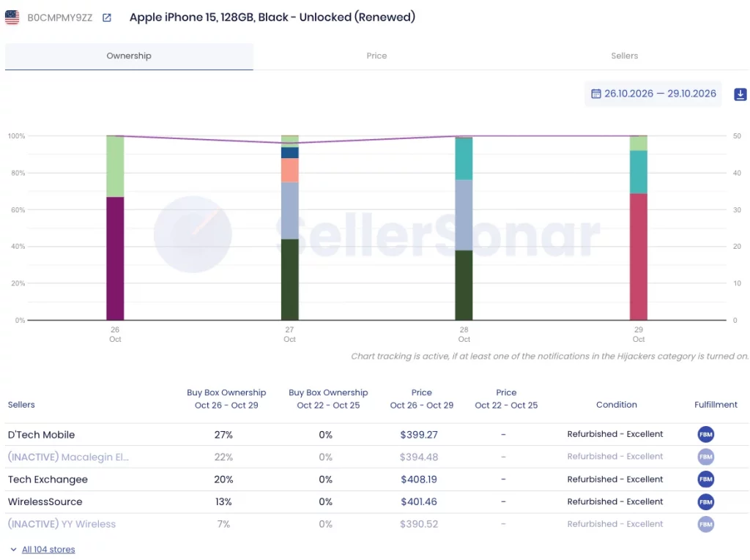Click the FBM badge for WirelessSource
This screenshot has width=750, height=560.
click(x=705, y=501)
